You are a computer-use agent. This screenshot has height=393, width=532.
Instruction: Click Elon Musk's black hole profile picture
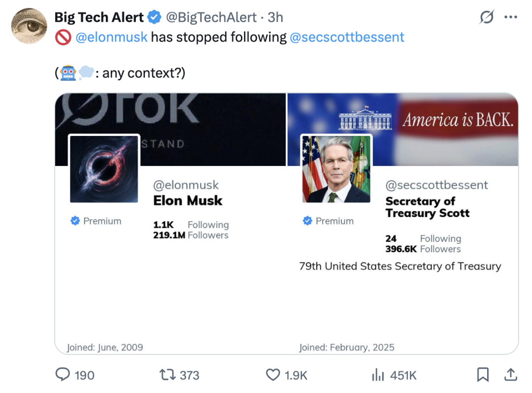[104, 169]
